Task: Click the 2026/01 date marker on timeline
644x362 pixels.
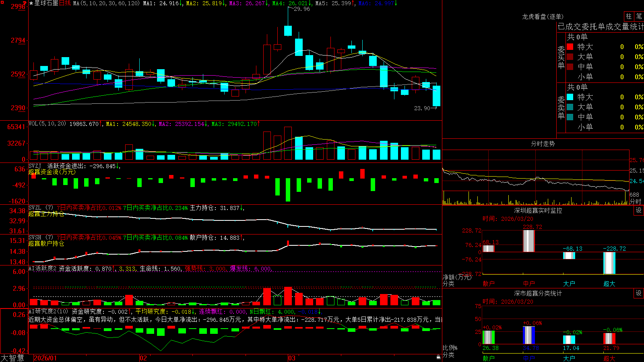Action: pyautogui.click(x=45, y=358)
